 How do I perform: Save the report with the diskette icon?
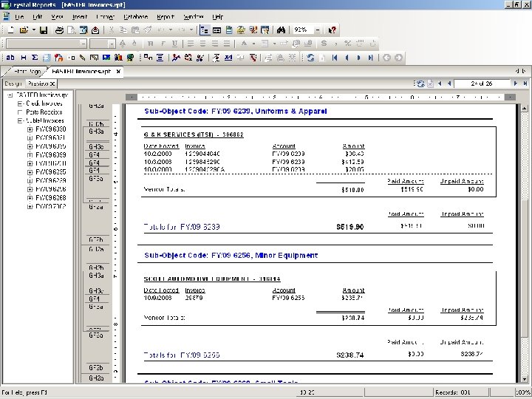click(44, 30)
